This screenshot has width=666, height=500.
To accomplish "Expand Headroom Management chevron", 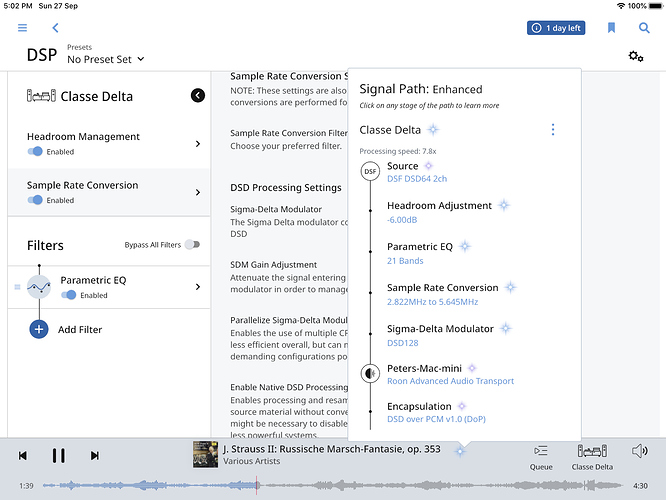I will tap(198, 144).
